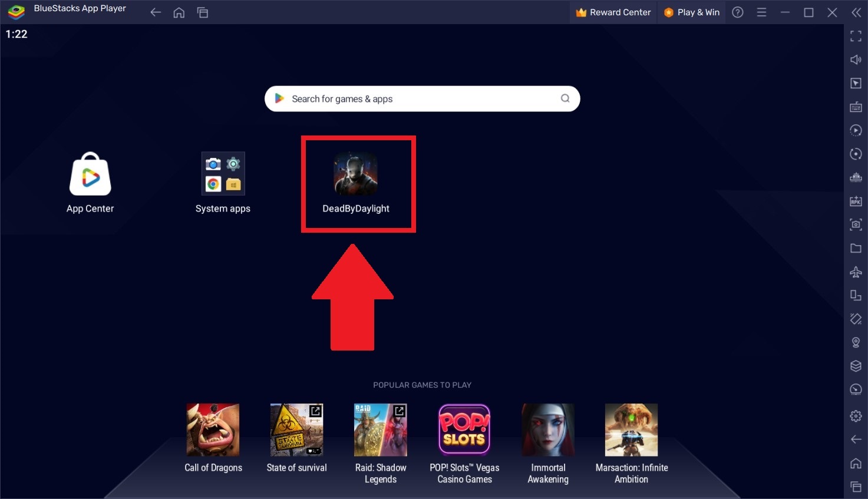Open the State of survival game thumbnail
Viewport: 868px width, 499px height.
point(297,430)
